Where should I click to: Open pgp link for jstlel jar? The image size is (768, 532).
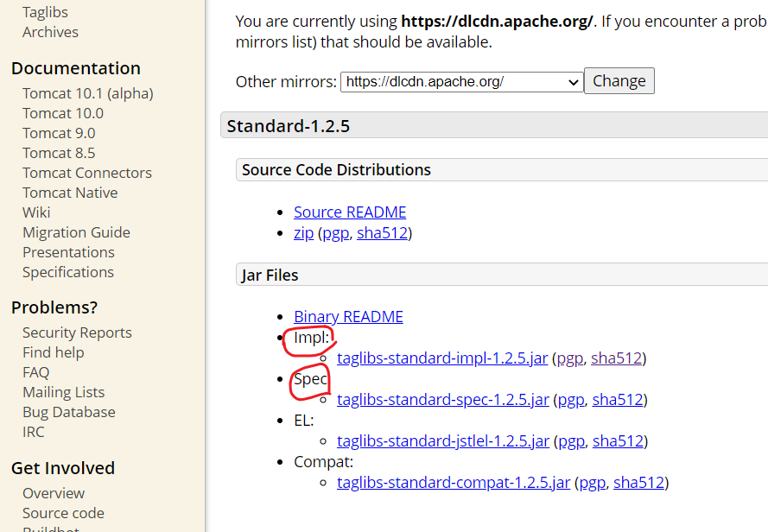coord(572,441)
